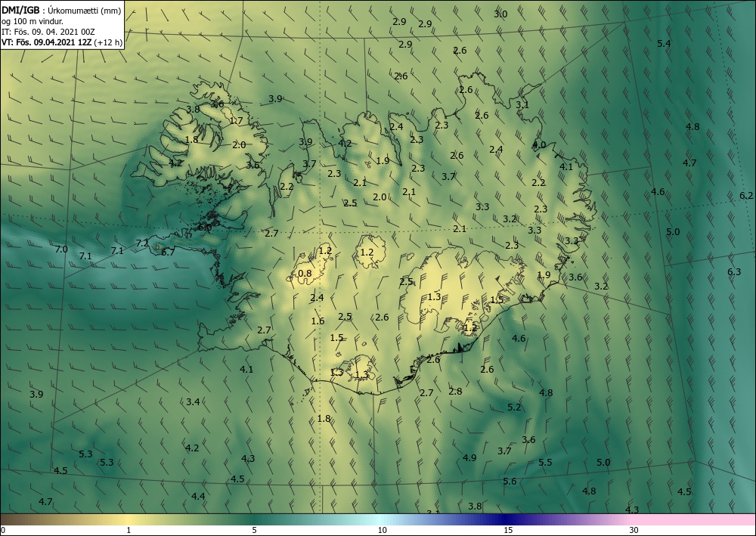
Task: Click the 5.4 value on the map
Action: pyautogui.click(x=664, y=43)
